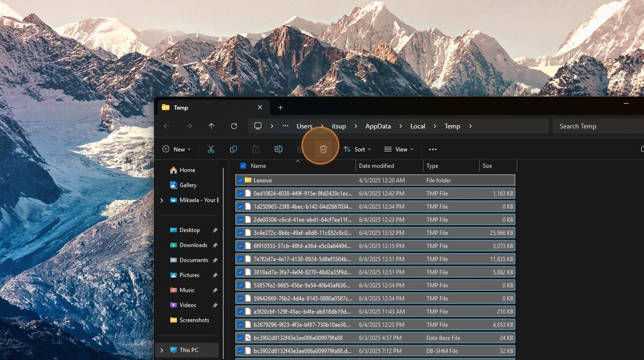This screenshot has height=360, width=644.
Task: Click the Cut scissors icon
Action: pyautogui.click(x=211, y=149)
